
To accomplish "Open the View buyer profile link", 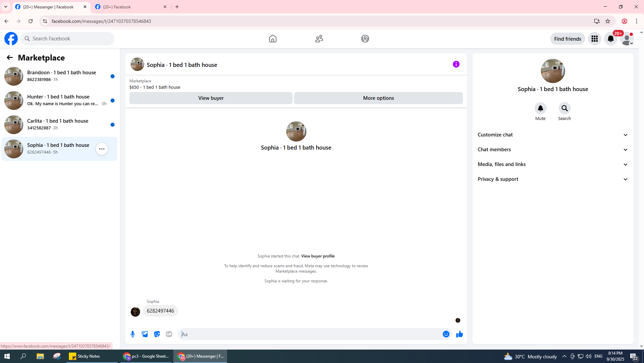I will coord(318,256).
